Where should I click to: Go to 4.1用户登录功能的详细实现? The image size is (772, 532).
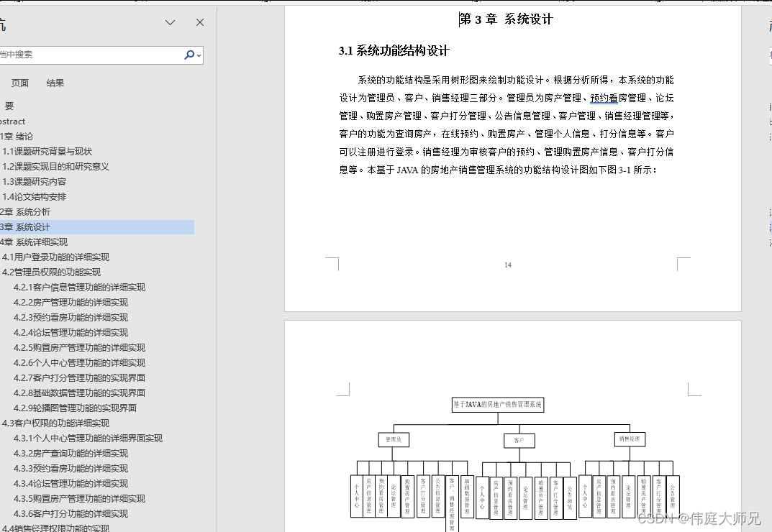(55, 257)
